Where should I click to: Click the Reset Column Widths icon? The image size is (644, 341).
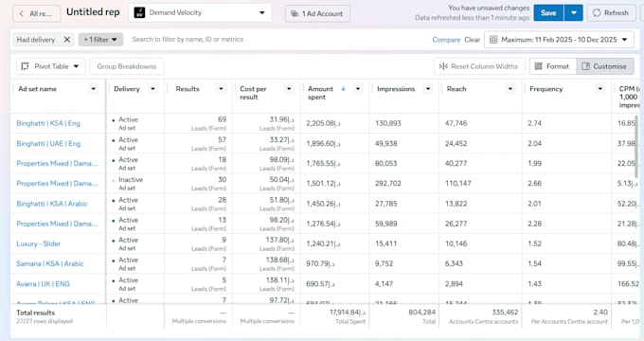[x=443, y=66]
